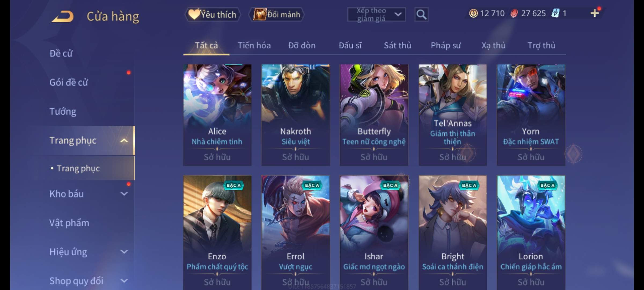644x290 pixels.
Task: Tap the red gem currency icon
Action: 514,13
